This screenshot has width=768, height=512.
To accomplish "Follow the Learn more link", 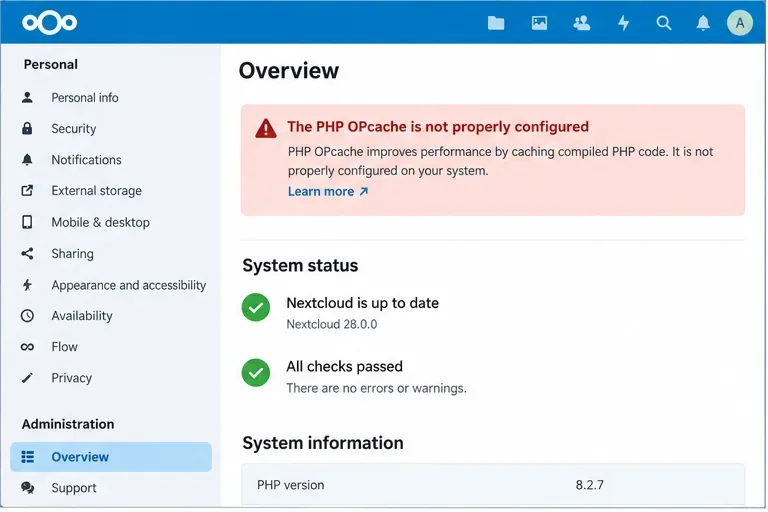I will point(328,192).
